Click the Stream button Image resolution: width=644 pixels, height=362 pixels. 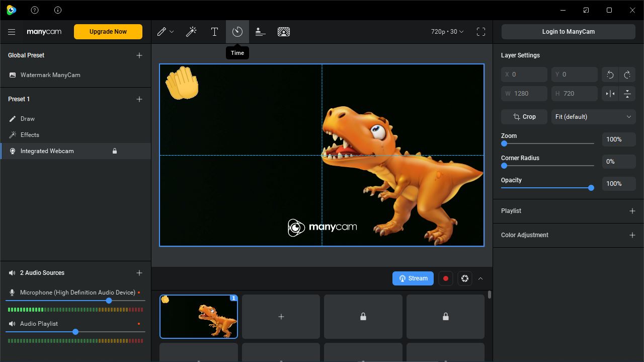[x=413, y=278]
